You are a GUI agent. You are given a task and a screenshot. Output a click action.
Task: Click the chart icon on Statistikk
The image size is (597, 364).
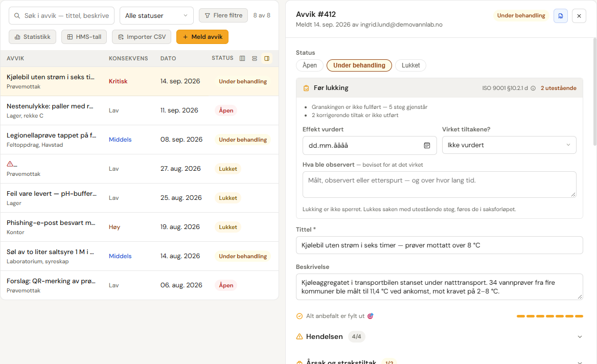[x=17, y=37]
